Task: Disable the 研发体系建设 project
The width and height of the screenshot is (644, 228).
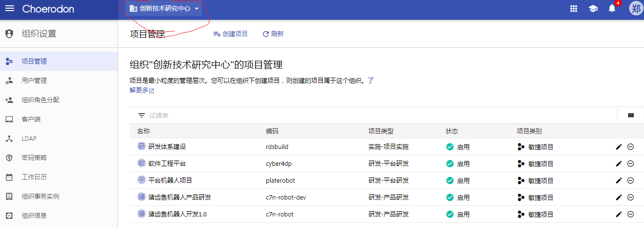Action: [631, 147]
